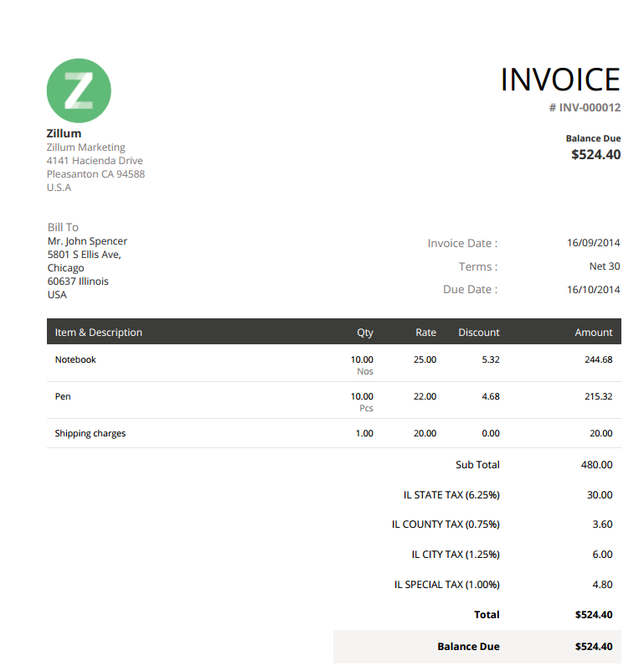Screen dimensions: 644x671
Task: Click the 4141 Hacienda Drive address line
Action: 95,161
